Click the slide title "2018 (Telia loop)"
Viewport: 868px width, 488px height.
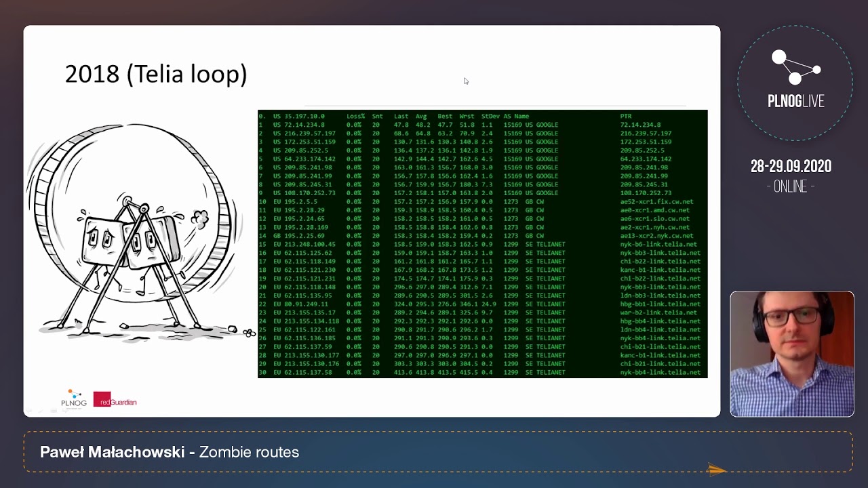click(156, 73)
